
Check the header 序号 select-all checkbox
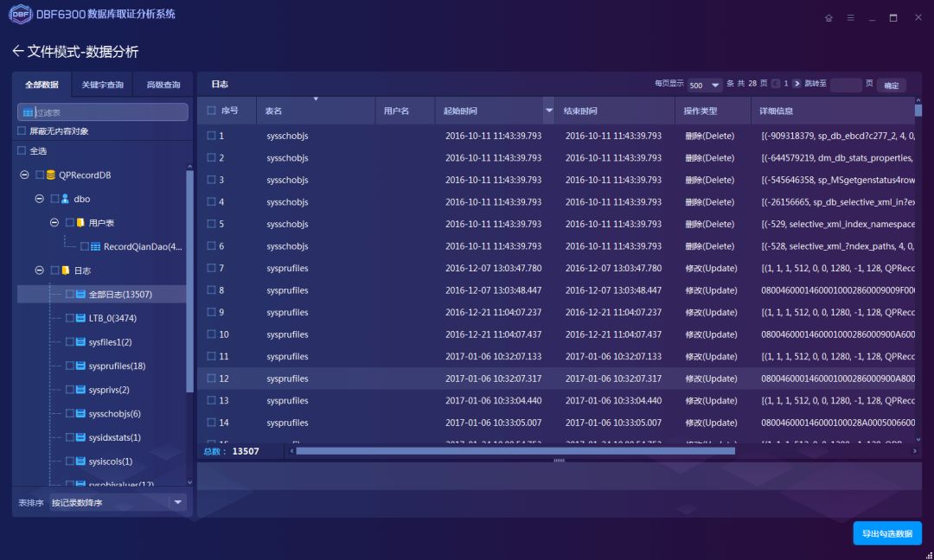tap(211, 111)
